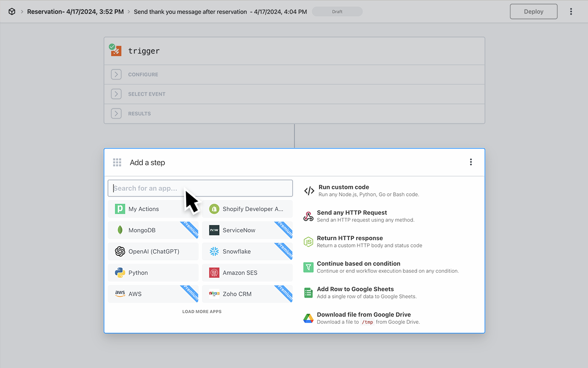Viewport: 588px width, 368px height.
Task: Open the top-right three-dot workflow menu
Action: [x=571, y=11]
